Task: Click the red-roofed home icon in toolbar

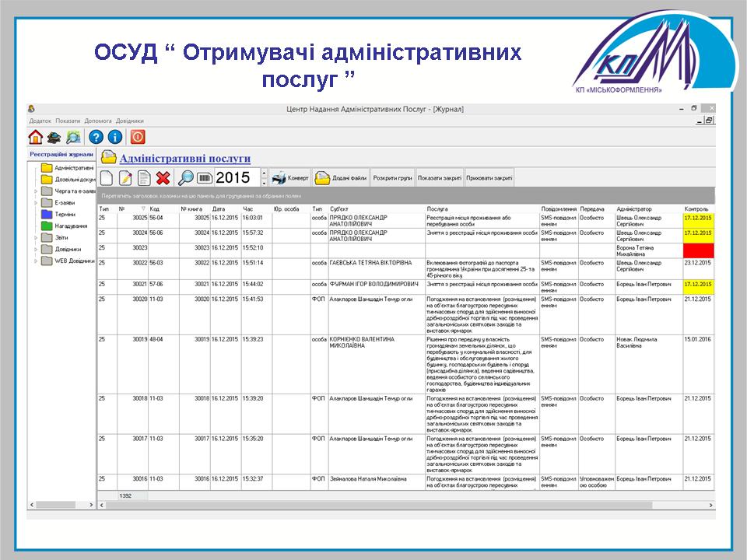Action: point(36,137)
